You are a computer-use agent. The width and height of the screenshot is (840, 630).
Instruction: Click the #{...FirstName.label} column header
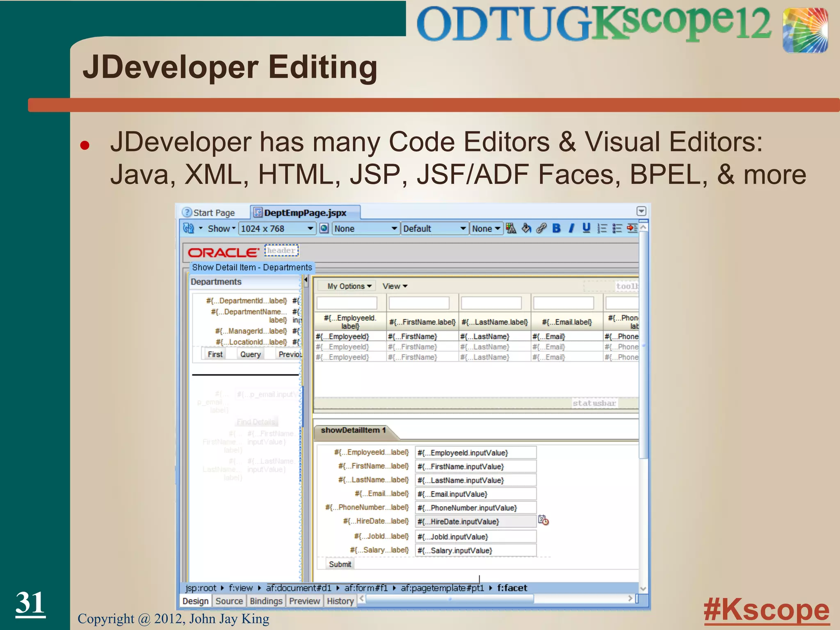[x=422, y=322]
